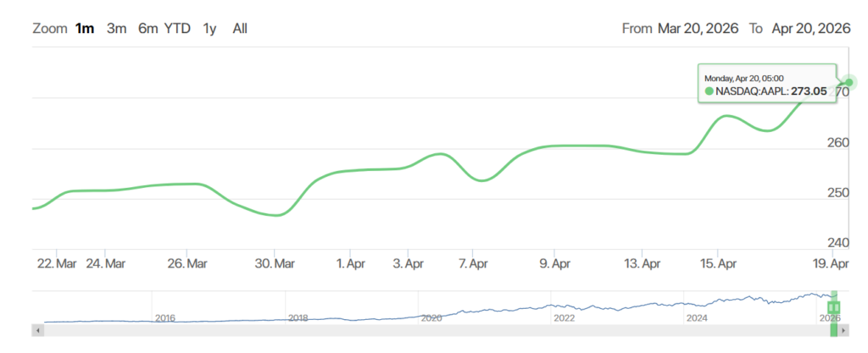This screenshot has width=868, height=353.
Task: Select the 1m zoom range
Action: click(x=85, y=28)
